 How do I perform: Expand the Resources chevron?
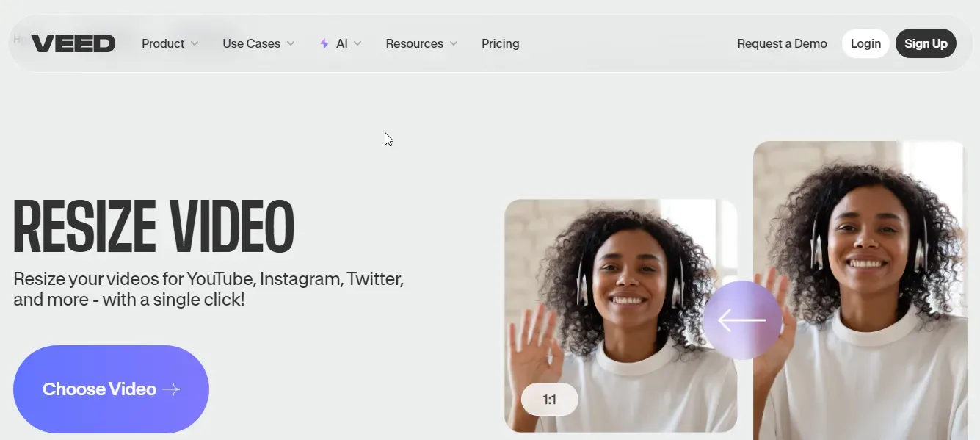[x=454, y=43]
